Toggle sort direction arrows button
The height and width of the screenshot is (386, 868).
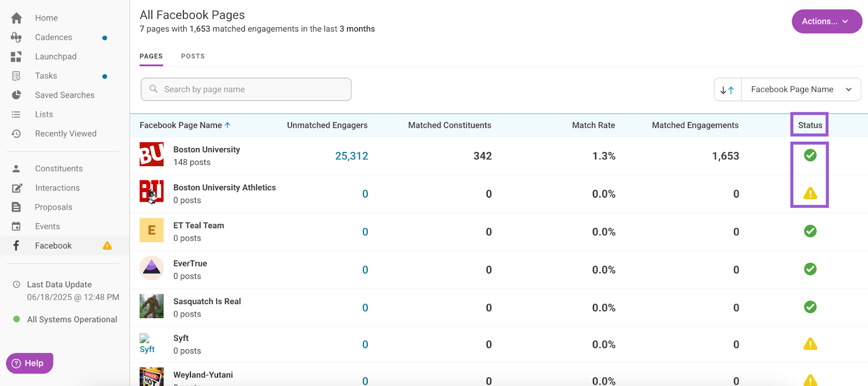727,90
